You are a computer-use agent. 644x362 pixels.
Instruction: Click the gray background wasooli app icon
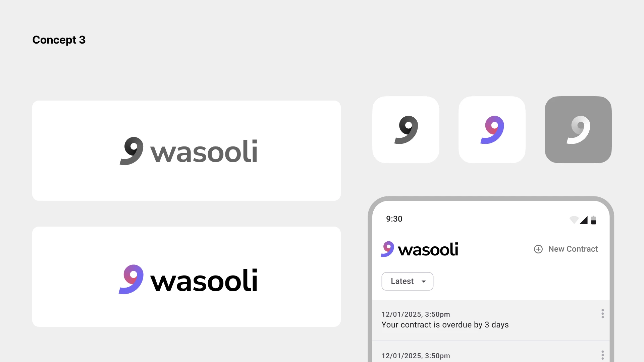578,130
